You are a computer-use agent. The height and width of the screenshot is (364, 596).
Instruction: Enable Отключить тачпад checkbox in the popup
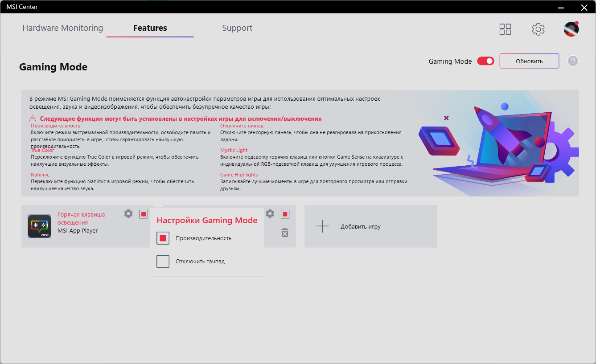click(x=163, y=262)
